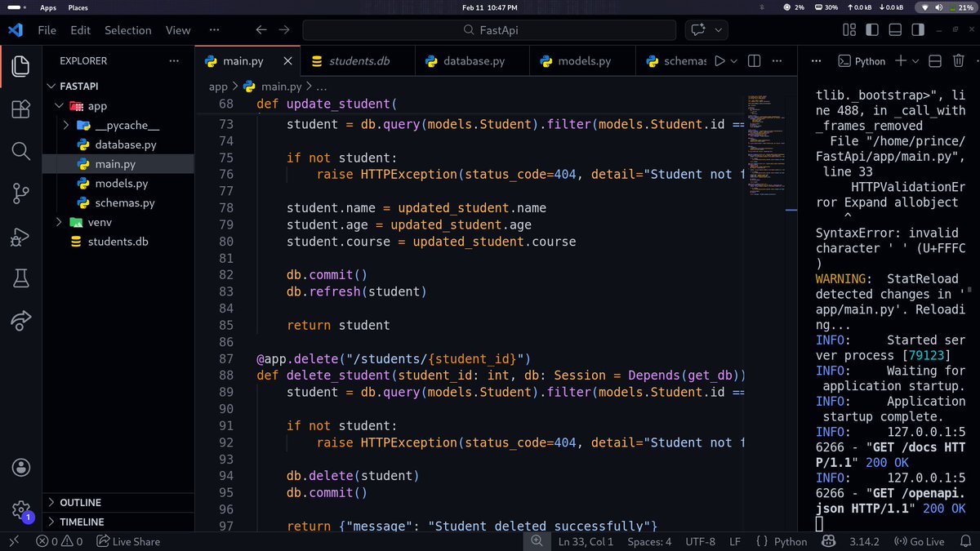This screenshot has height=551, width=980.
Task: Switch to the students.db tab
Action: coord(359,61)
